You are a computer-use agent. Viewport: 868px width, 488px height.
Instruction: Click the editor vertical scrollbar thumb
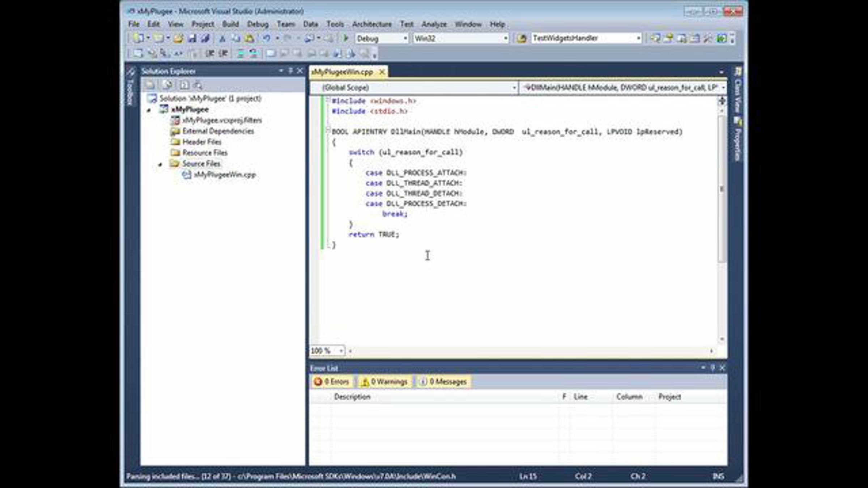(722, 188)
